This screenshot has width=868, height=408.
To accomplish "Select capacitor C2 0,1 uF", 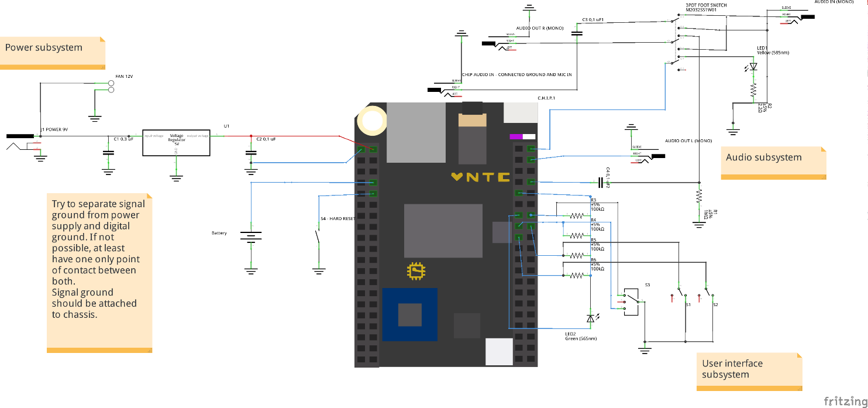I will (x=250, y=152).
